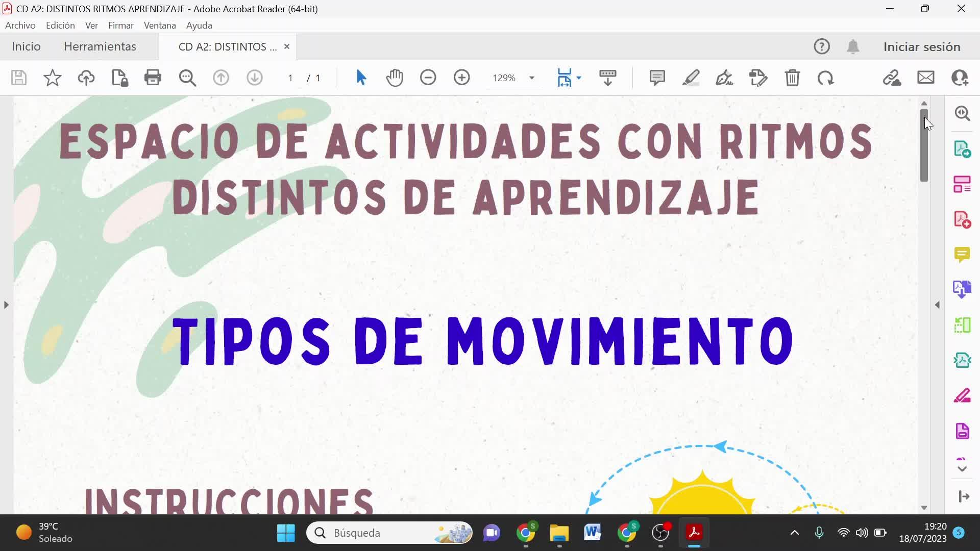980x551 pixels.
Task: Open the 129% zoom level dropdown
Action: 531,78
